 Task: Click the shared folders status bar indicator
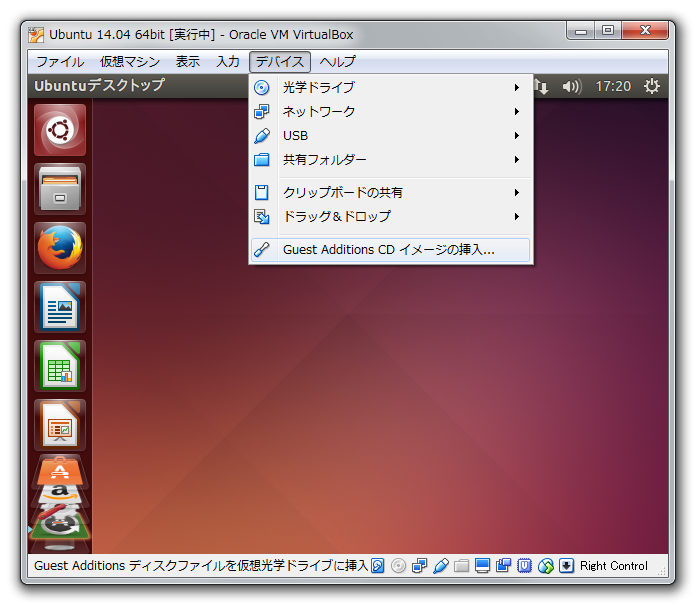pyautogui.click(x=462, y=565)
